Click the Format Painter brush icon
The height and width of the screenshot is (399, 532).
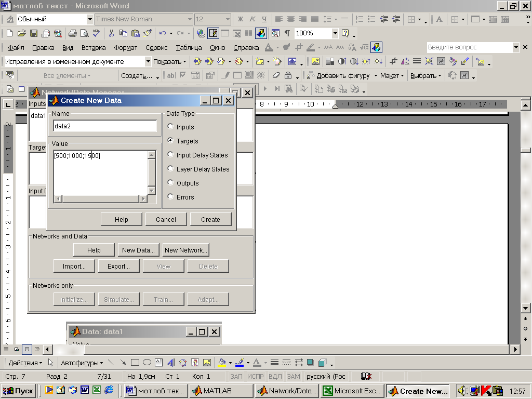coord(148,33)
